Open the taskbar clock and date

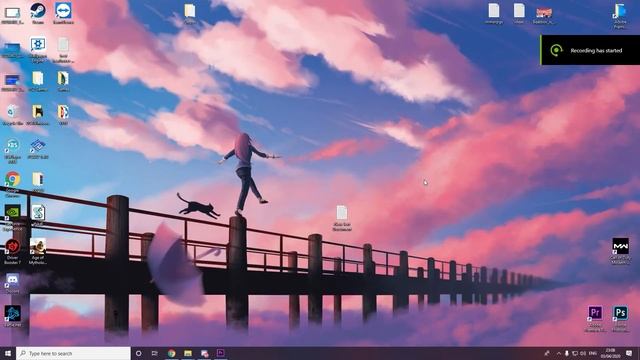click(611, 353)
